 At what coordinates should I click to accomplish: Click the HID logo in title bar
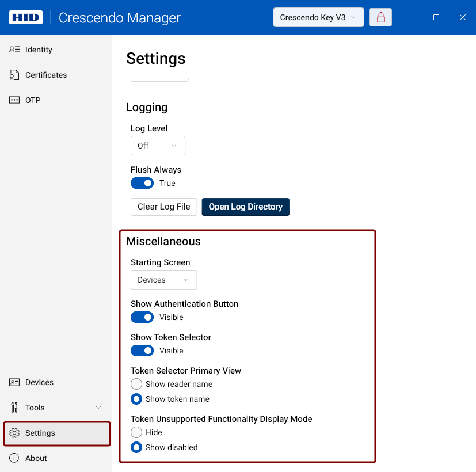pos(26,17)
